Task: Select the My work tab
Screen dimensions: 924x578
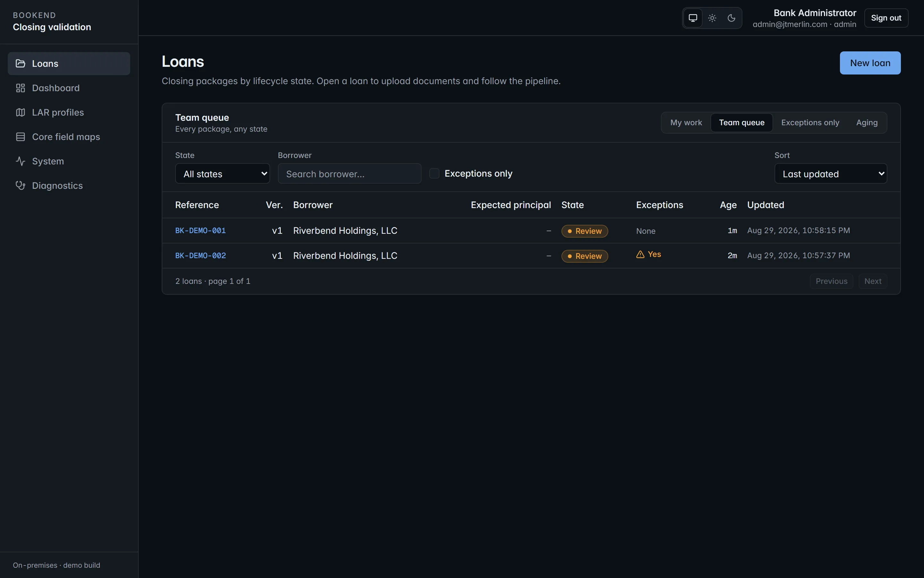Action: click(x=686, y=123)
